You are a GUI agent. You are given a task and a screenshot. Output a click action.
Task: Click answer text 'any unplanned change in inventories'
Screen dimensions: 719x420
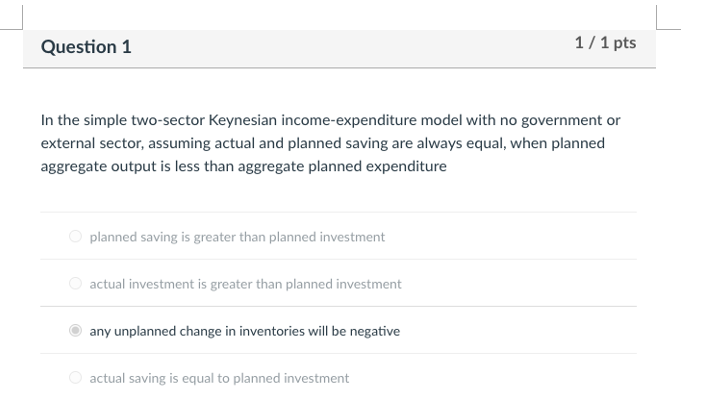click(244, 331)
